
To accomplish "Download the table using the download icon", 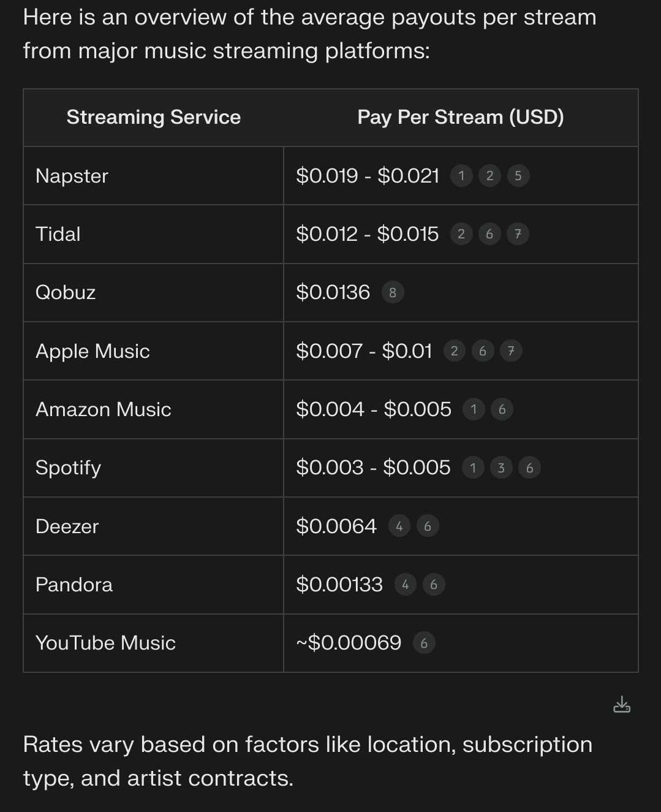I will point(622,704).
